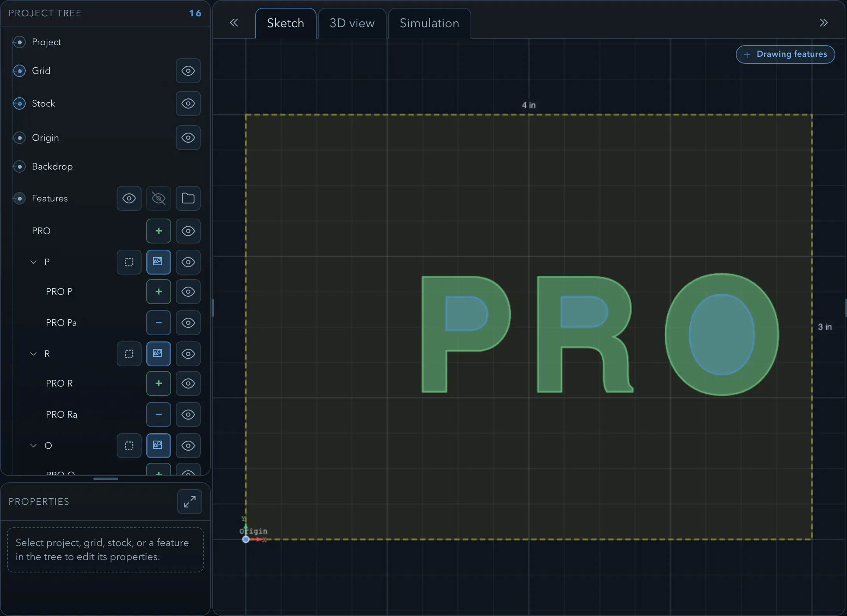Toggle visibility of the PRO Pa feature
This screenshot has width=847, height=616.
188,323
